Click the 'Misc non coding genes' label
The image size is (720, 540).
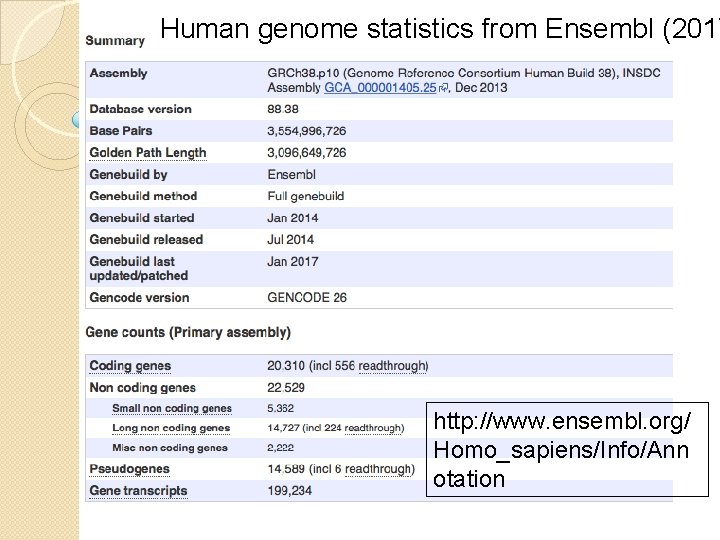[x=170, y=448]
